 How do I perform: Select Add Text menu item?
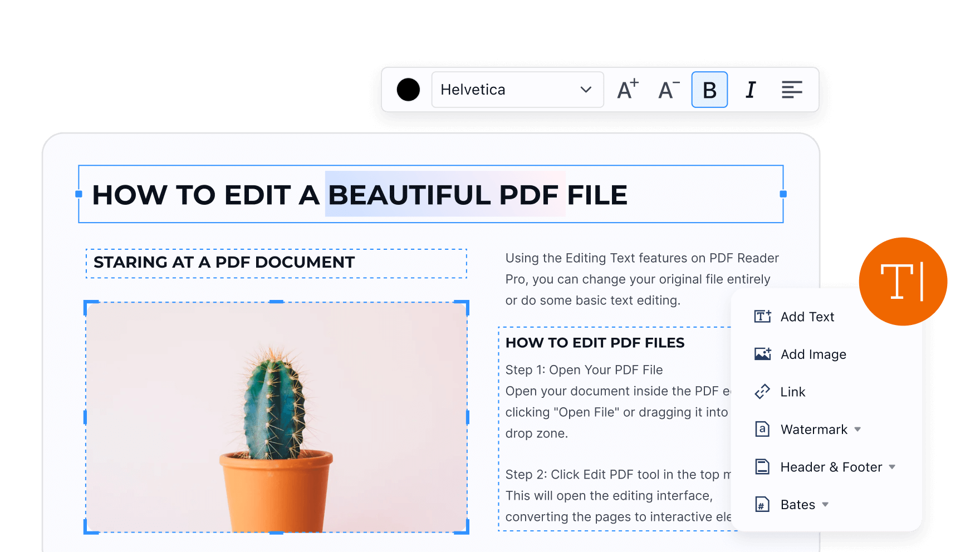(807, 317)
